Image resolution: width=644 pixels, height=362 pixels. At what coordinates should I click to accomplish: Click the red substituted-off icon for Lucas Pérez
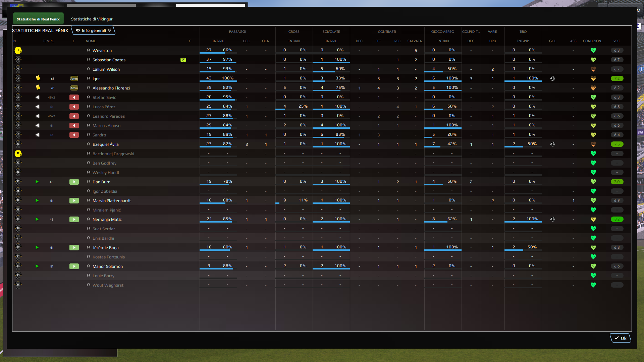tap(74, 107)
